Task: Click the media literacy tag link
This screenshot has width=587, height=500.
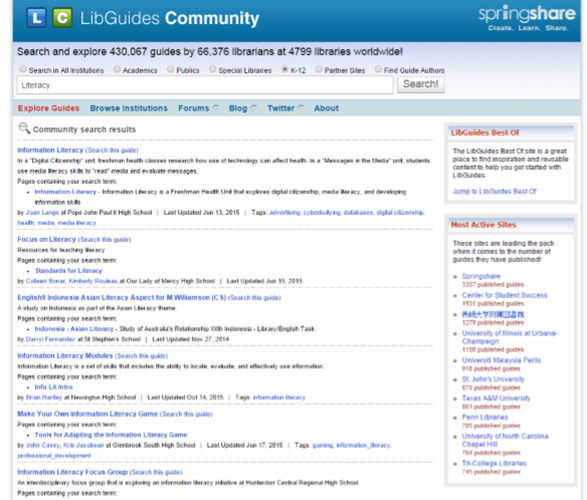Action: pos(77,223)
